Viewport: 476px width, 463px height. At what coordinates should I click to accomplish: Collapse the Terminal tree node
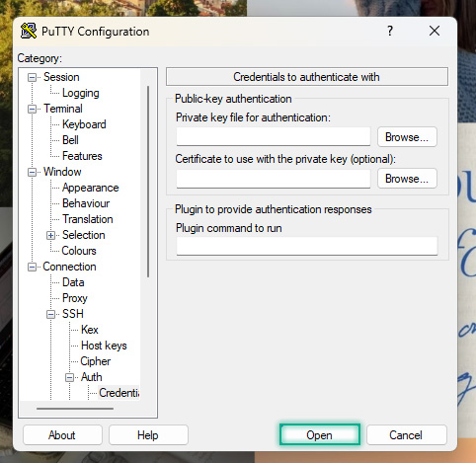32,109
